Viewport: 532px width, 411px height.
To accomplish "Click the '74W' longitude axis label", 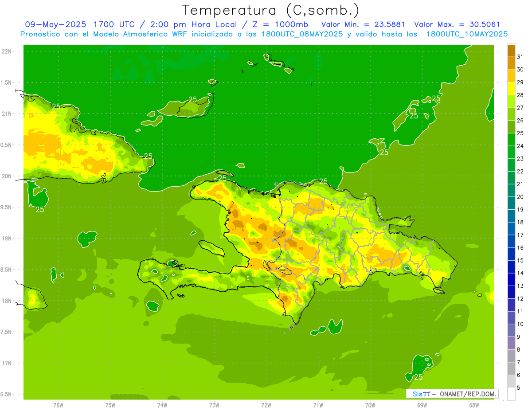I will point(162,405).
